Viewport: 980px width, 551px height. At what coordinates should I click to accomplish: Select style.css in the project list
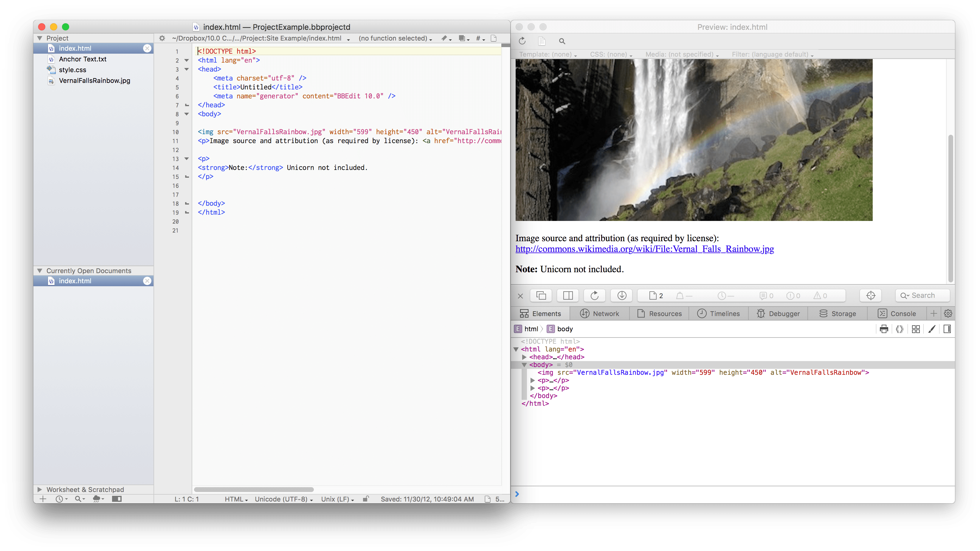pos(72,70)
